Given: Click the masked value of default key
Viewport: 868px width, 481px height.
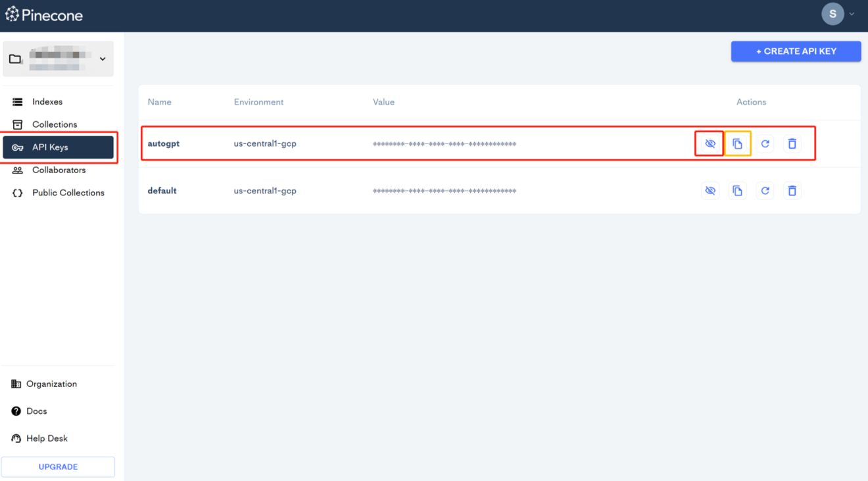Looking at the screenshot, I should click(445, 191).
